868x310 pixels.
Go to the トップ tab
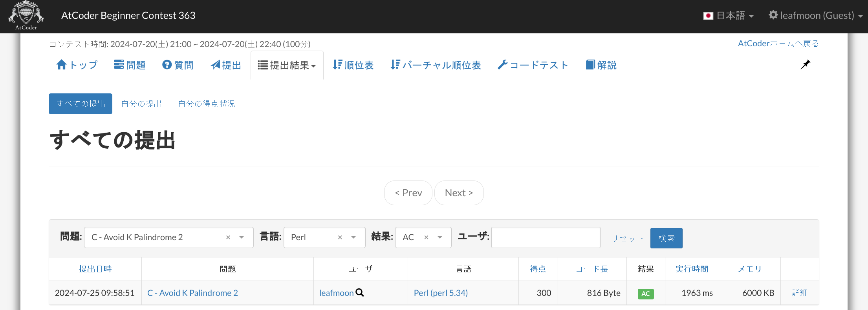point(77,65)
